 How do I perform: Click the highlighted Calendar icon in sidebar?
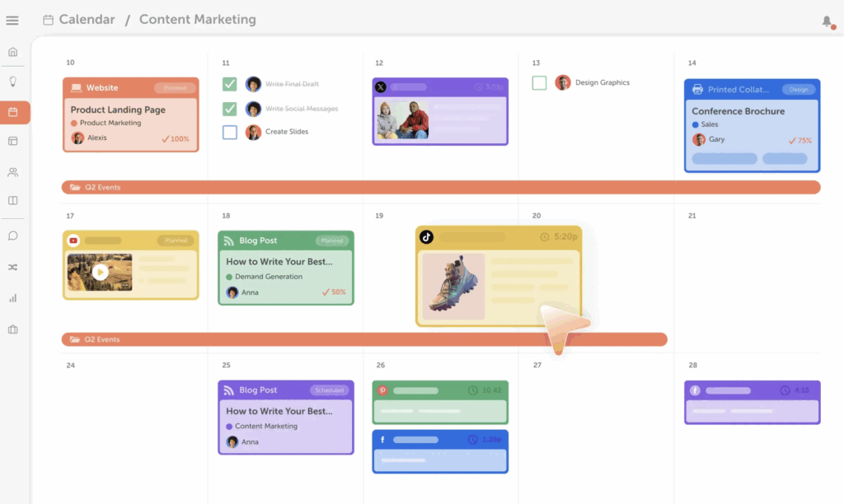(x=12, y=112)
